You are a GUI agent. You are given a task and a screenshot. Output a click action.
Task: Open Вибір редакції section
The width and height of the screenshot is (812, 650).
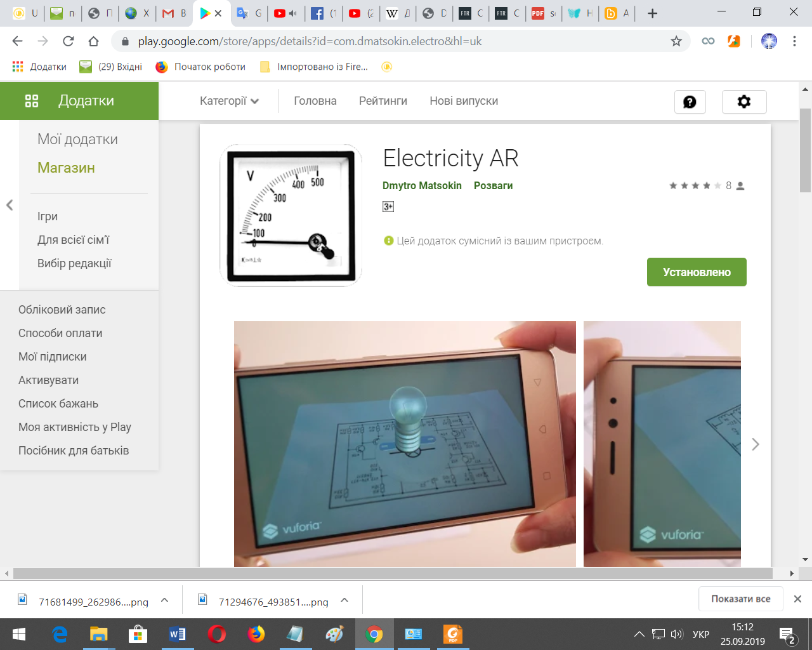tap(74, 263)
